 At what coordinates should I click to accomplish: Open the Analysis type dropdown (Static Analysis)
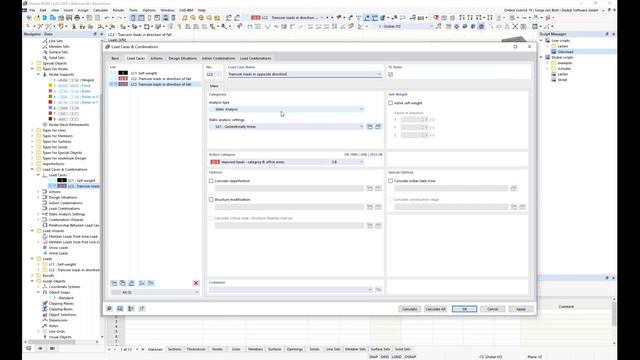pos(361,109)
